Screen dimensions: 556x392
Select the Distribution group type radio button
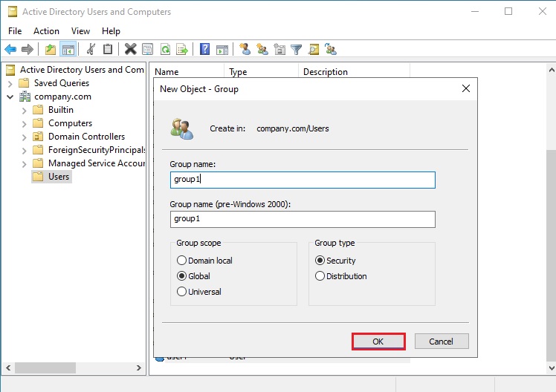(320, 276)
